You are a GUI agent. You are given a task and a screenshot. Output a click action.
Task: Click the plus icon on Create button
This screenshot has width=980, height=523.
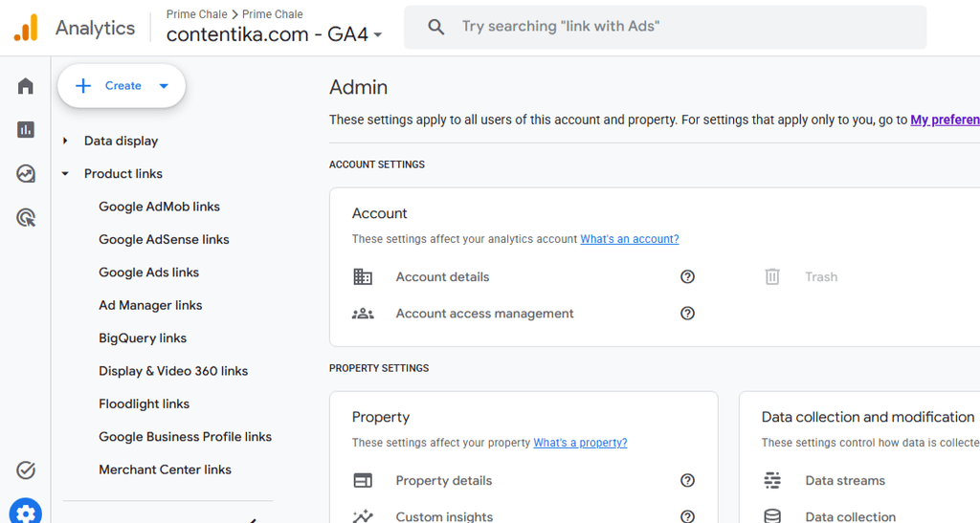point(83,85)
